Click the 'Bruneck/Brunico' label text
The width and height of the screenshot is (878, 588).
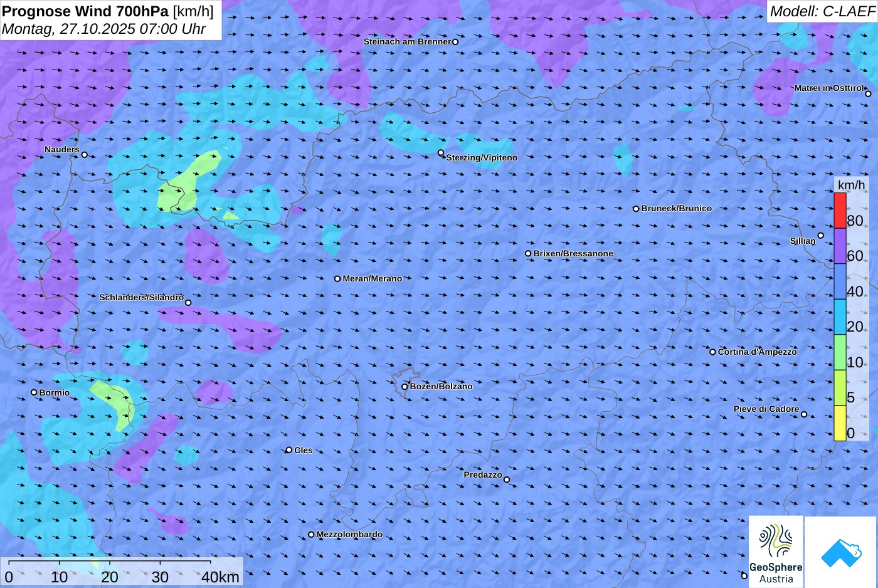(676, 209)
